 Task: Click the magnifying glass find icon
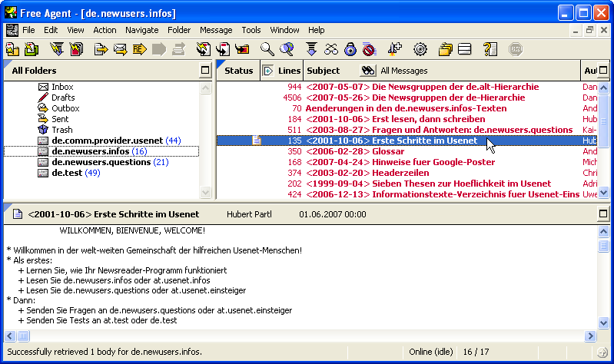click(x=267, y=50)
